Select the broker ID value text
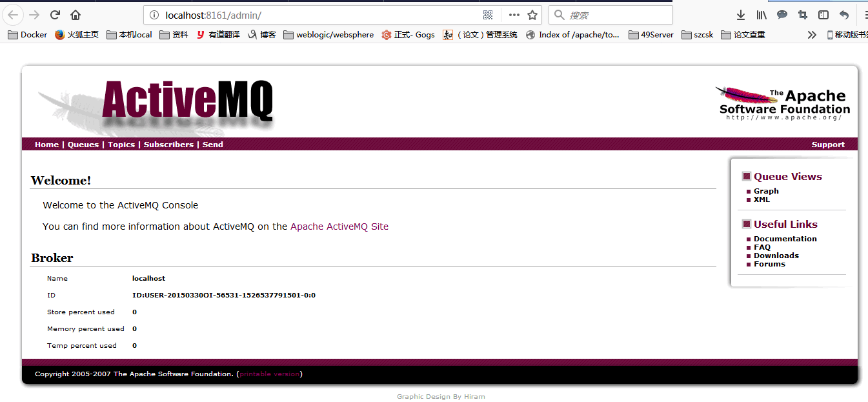868x402 pixels. pyautogui.click(x=224, y=296)
